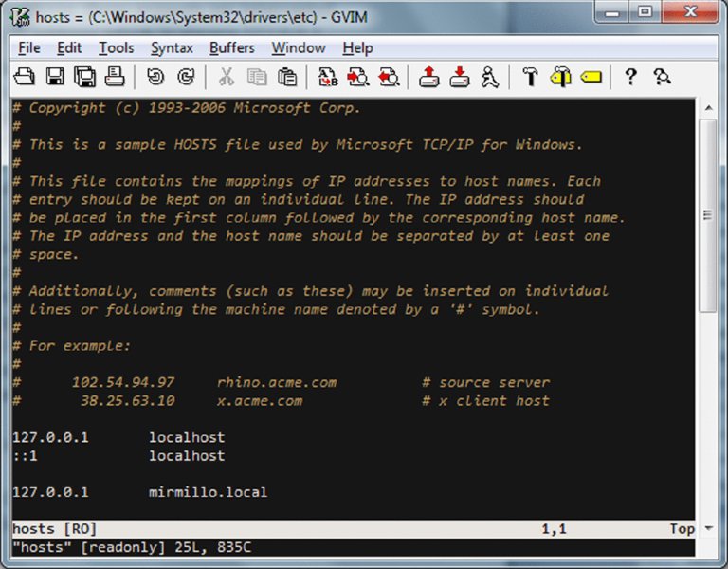Image resolution: width=728 pixels, height=569 pixels.
Task: Click the Save All files toolbar icon
Action: pos(85,77)
